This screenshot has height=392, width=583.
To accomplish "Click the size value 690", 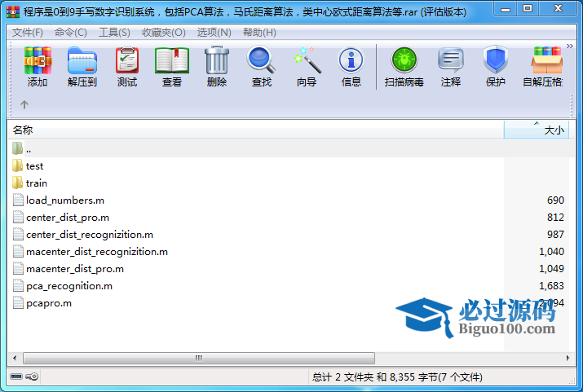I will (555, 200).
